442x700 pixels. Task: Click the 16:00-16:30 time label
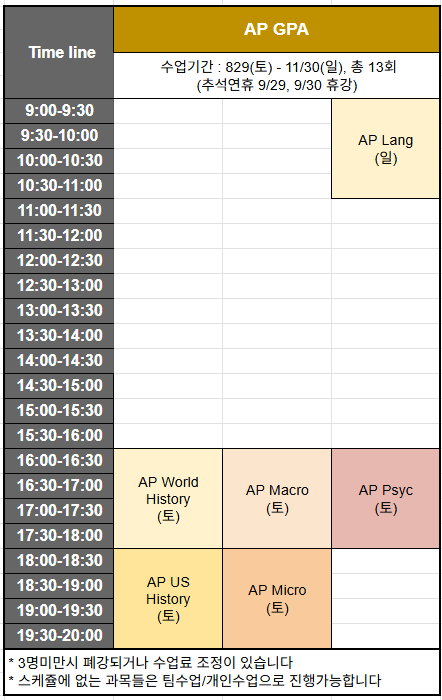click(59, 461)
